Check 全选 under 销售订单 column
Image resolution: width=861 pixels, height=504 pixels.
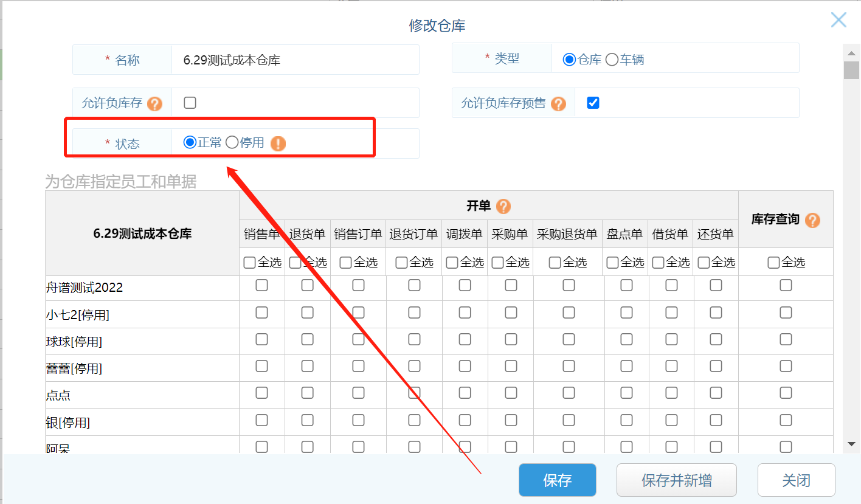345,263
